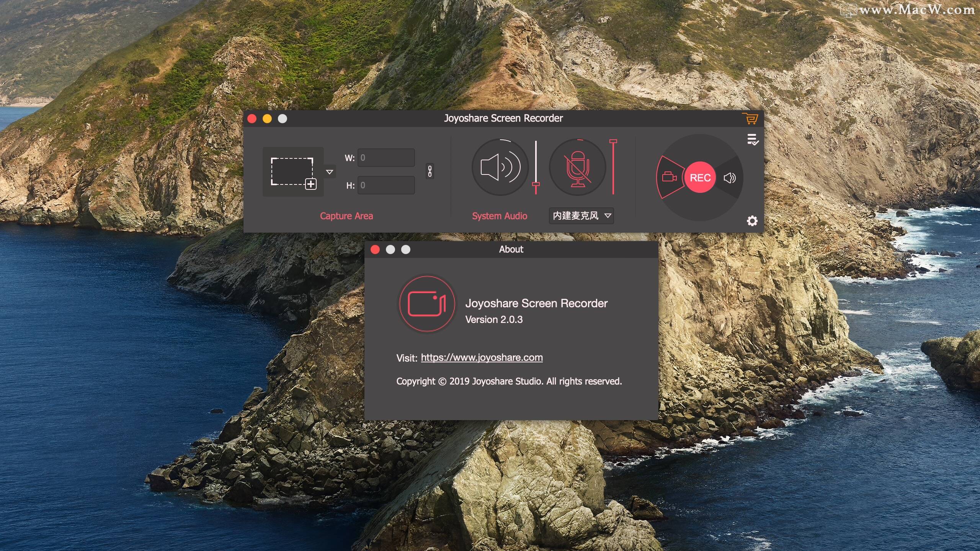980x551 pixels.
Task: Toggle the system audio speaker button
Action: (x=500, y=167)
